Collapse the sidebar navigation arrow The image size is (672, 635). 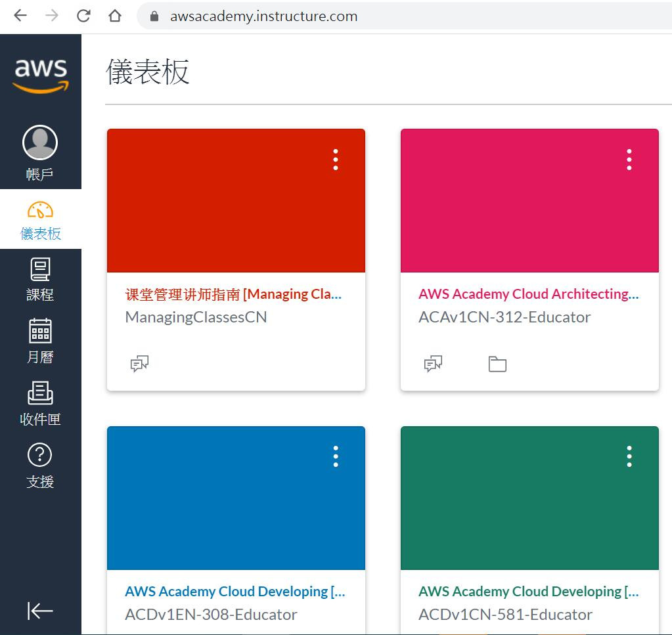click(x=40, y=611)
